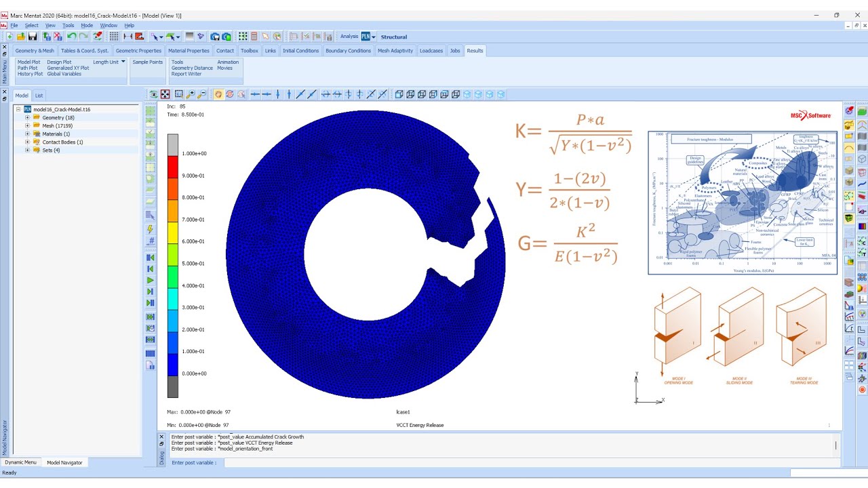Screen dimensions: 868x488
Task: Click the last light-blue cube view icon
Action: 500,94
